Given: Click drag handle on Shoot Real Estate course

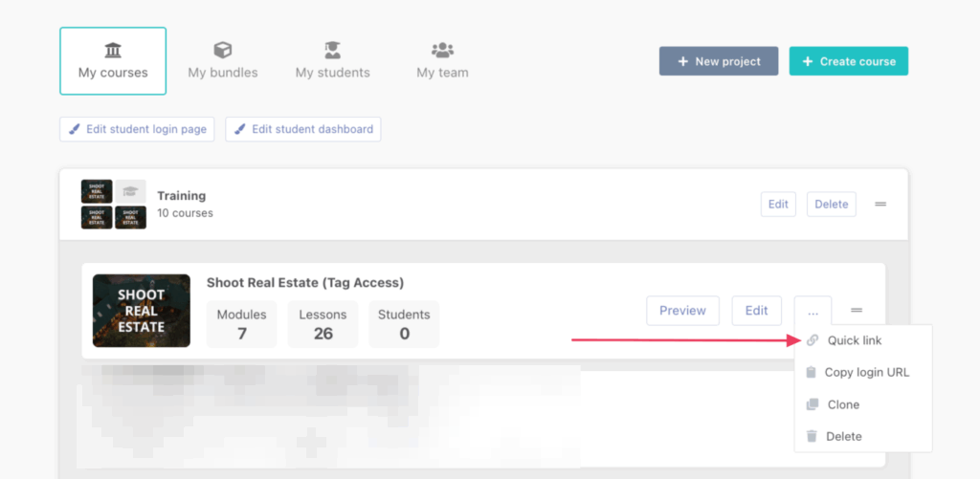Looking at the screenshot, I should click(857, 310).
